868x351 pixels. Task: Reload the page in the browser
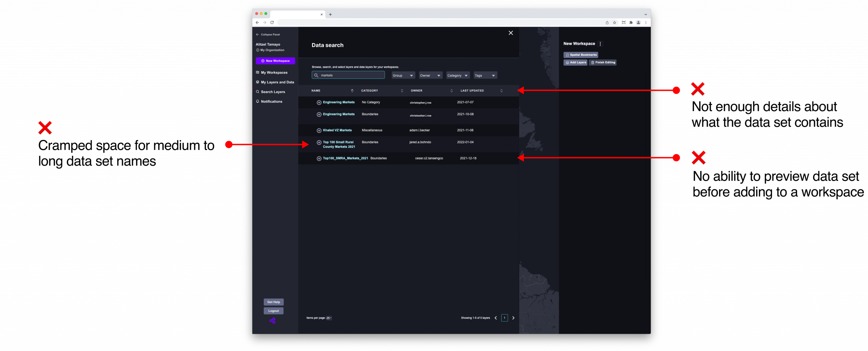pos(272,23)
